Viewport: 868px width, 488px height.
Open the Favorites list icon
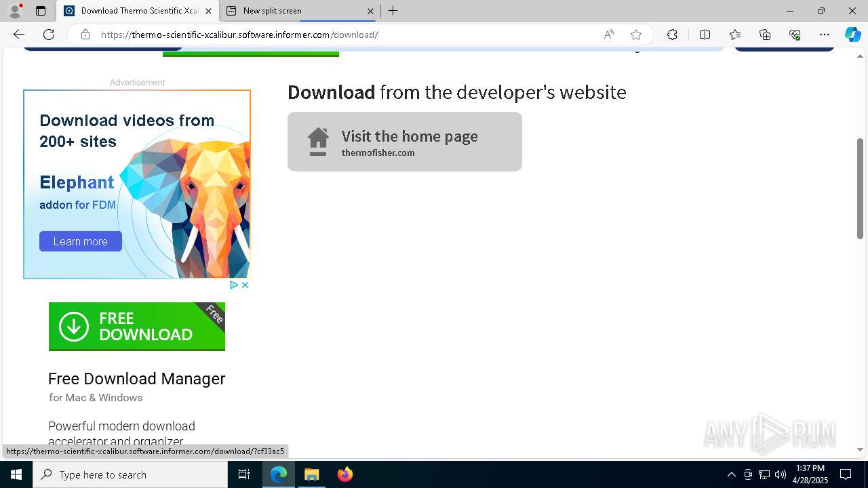coord(735,35)
